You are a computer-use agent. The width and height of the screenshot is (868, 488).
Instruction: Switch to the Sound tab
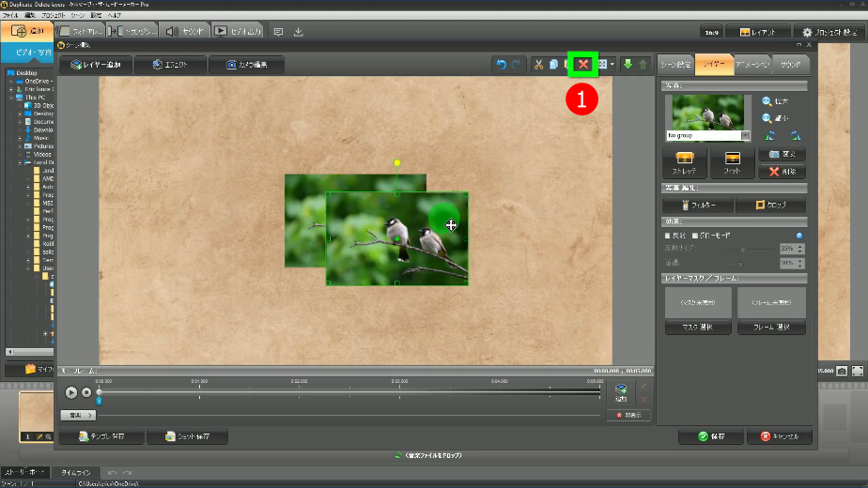pyautogui.click(x=790, y=64)
